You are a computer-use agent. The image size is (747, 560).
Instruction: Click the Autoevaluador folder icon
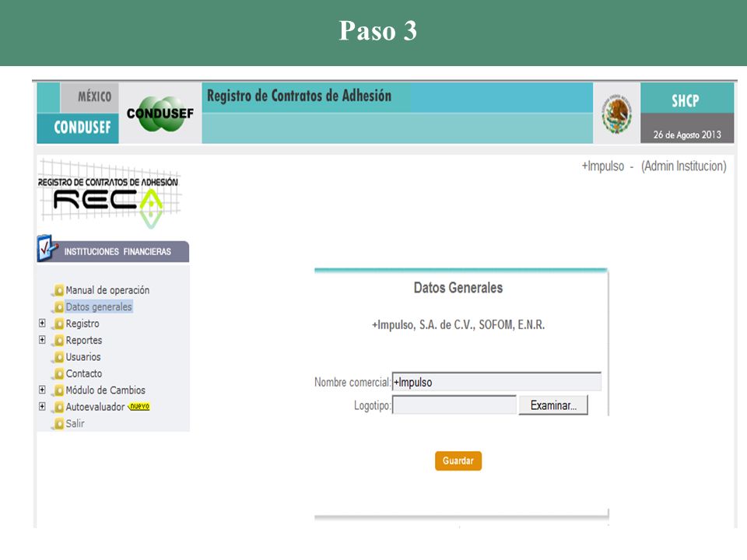(x=58, y=407)
